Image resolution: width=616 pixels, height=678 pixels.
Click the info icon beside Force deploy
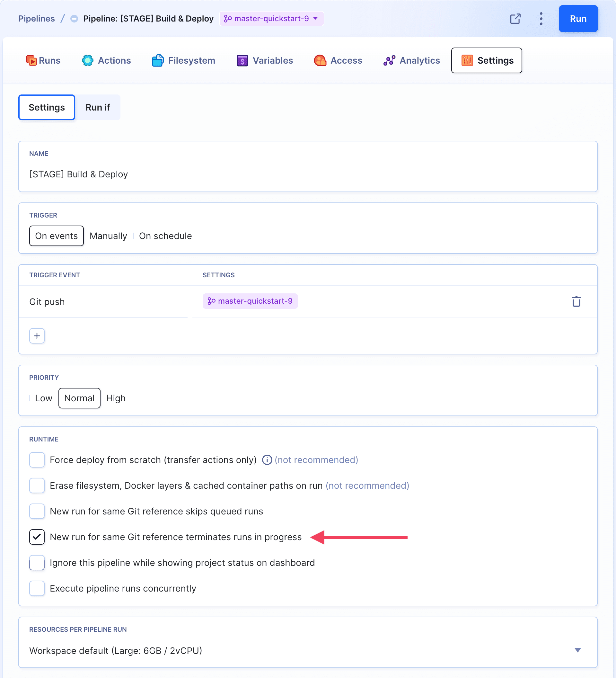tap(267, 460)
